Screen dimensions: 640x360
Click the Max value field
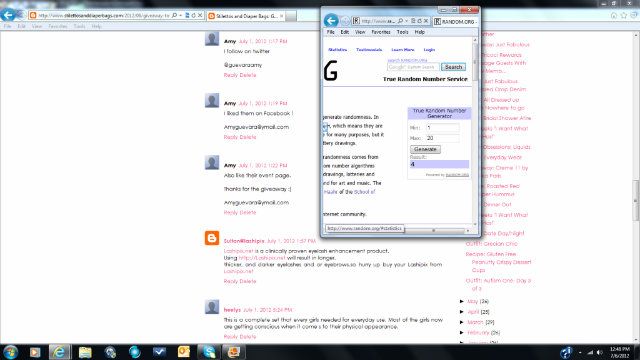pos(442,138)
